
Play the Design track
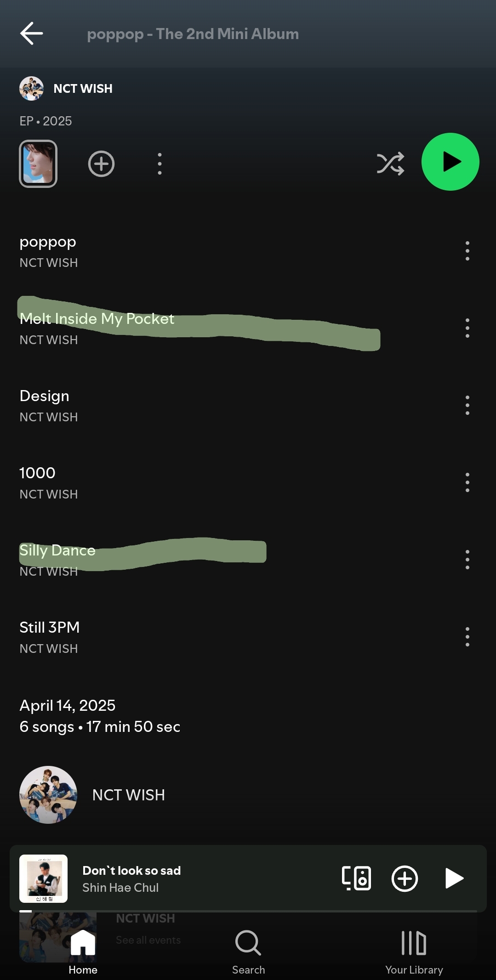coord(230,406)
